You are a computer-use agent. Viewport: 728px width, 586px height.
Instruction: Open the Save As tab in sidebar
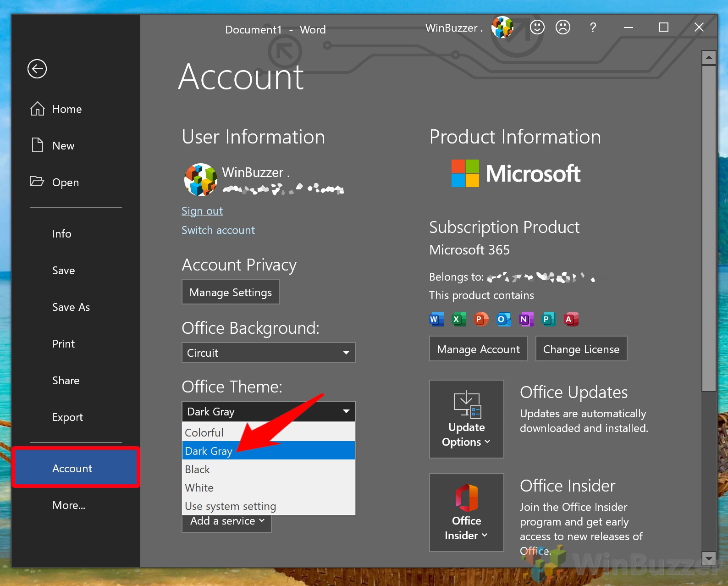(x=76, y=307)
